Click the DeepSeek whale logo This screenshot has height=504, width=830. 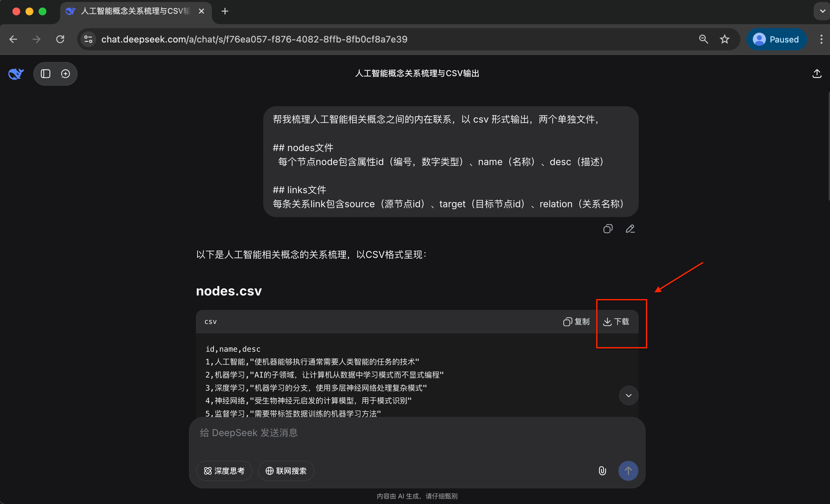16,74
